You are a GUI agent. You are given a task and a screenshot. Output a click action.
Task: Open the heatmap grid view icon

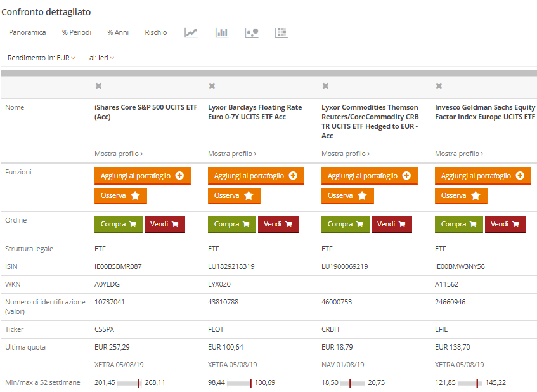[x=281, y=32]
